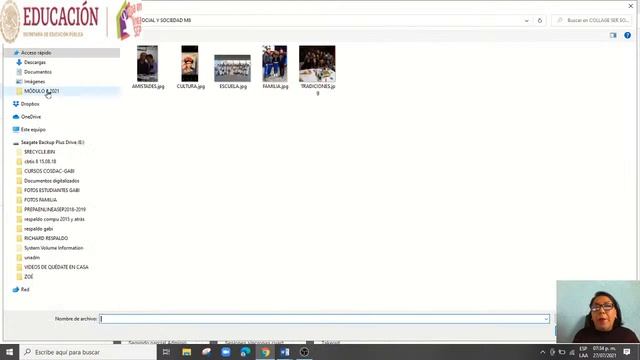Close the file dialog window
Viewport: 640px width, 360px height.
(631, 6)
